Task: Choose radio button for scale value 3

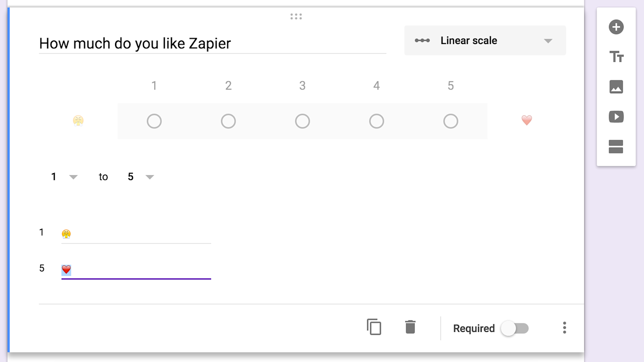Action: point(302,121)
